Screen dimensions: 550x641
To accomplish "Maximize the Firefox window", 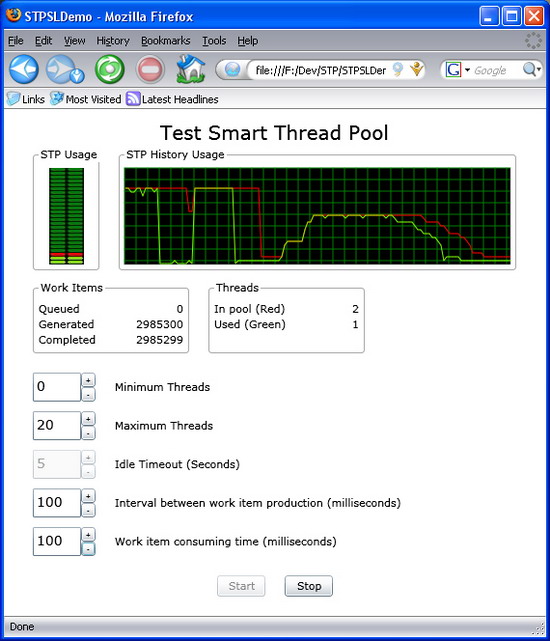I will [512, 16].
